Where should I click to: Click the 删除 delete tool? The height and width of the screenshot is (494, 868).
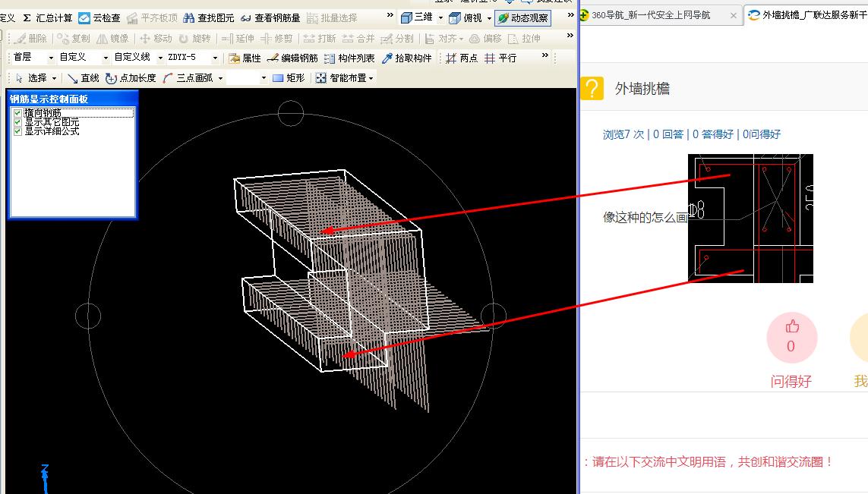tap(31, 38)
